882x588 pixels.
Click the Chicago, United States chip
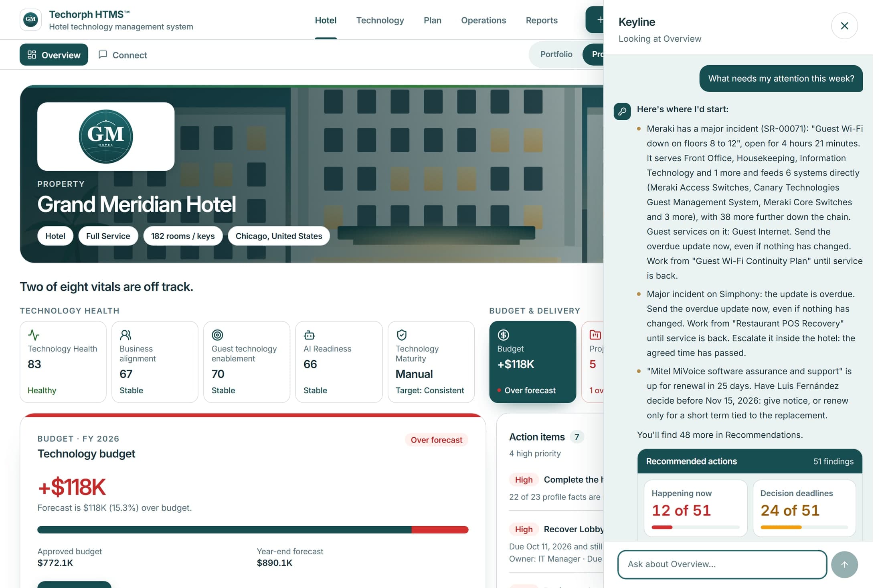279,236
